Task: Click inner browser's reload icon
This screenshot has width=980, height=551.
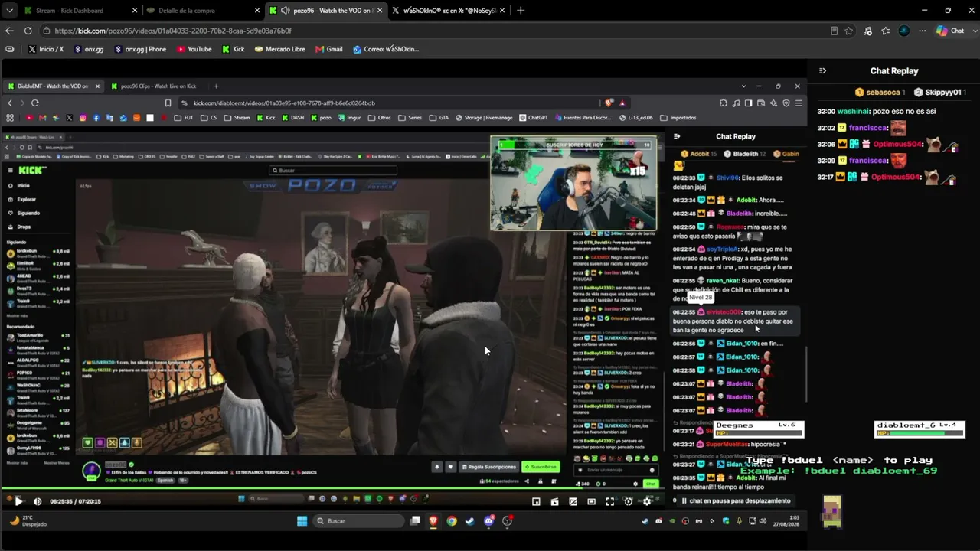Action: coord(35,103)
